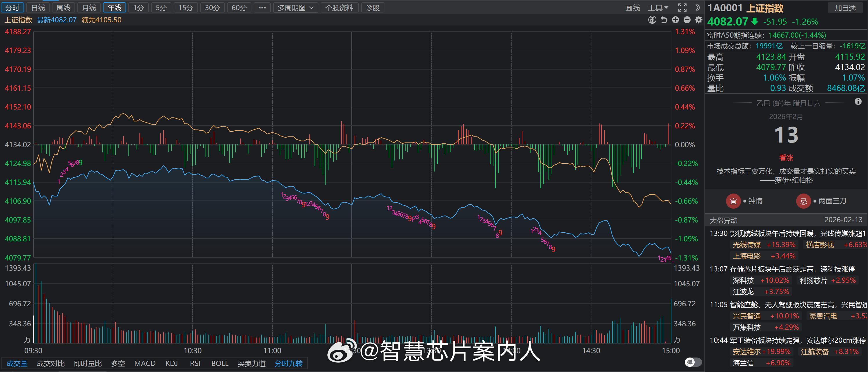The width and height of the screenshot is (868, 372).
Task: Enter fullscreen with expand arrows icon
Action: point(682,8)
